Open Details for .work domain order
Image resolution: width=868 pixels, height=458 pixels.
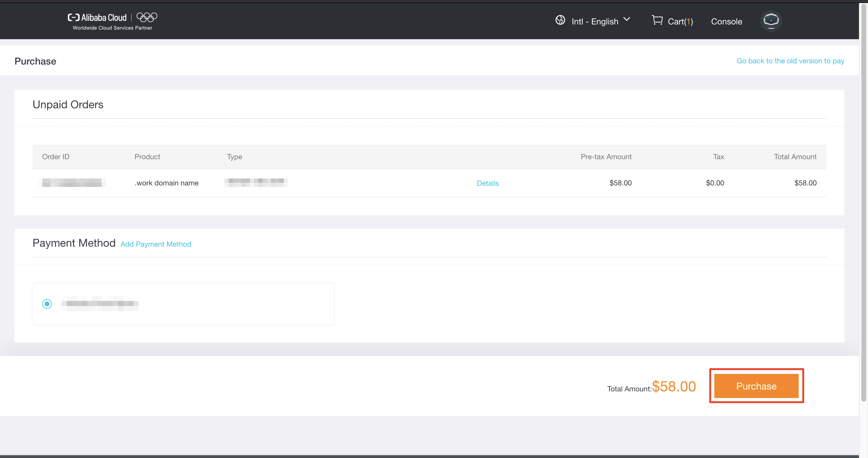(x=487, y=183)
